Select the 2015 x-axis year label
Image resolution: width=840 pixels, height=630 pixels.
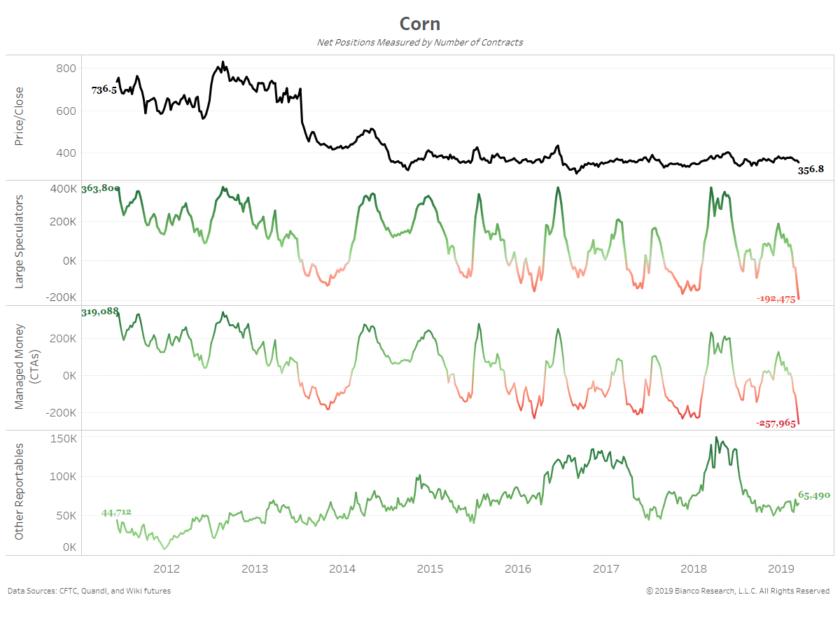430,568
